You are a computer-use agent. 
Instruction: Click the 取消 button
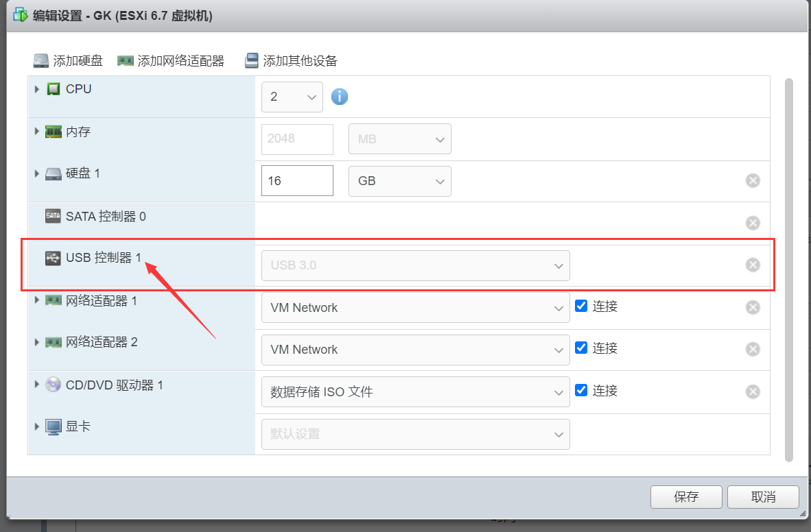point(763,497)
